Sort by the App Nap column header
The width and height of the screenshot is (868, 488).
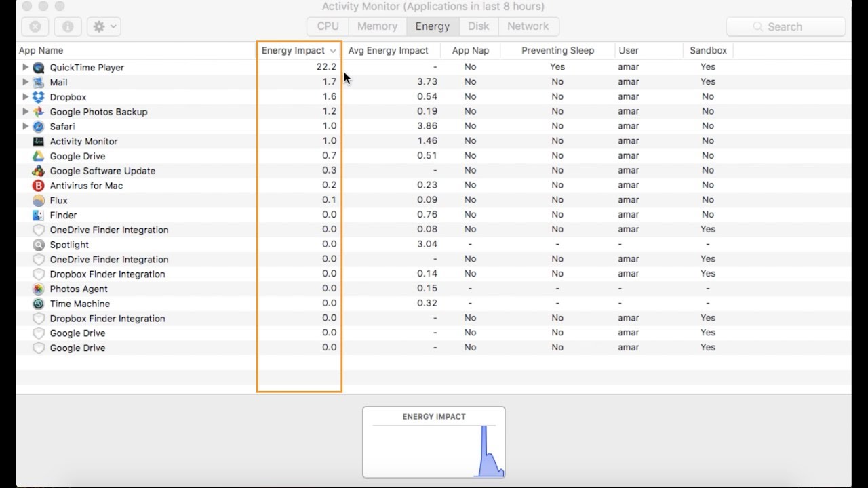pos(471,51)
